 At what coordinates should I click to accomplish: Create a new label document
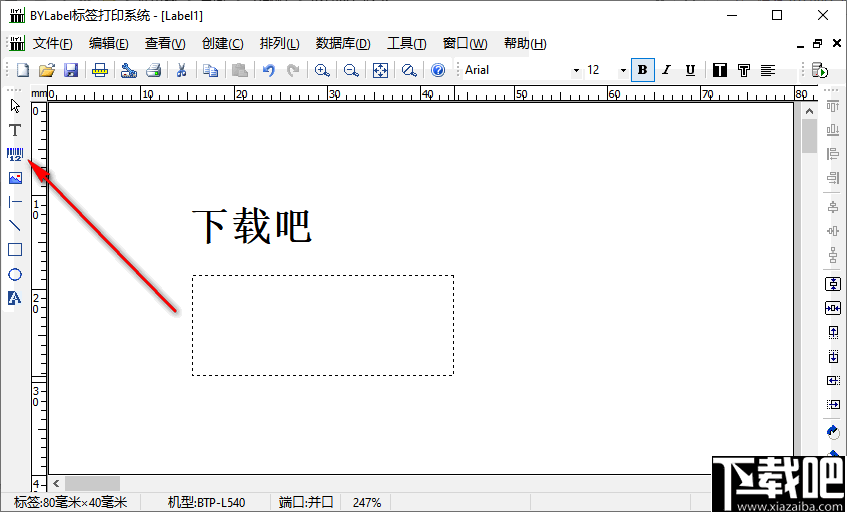click(x=23, y=70)
